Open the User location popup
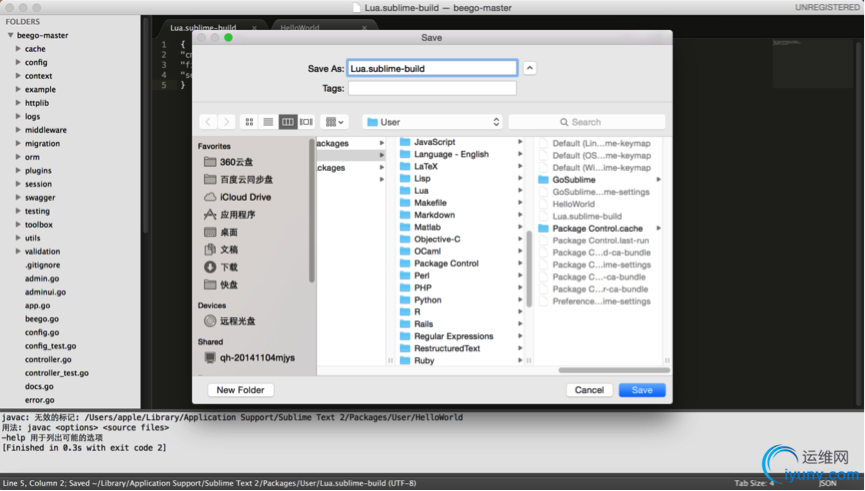Image resolution: width=865 pixels, height=491 pixels. [433, 122]
